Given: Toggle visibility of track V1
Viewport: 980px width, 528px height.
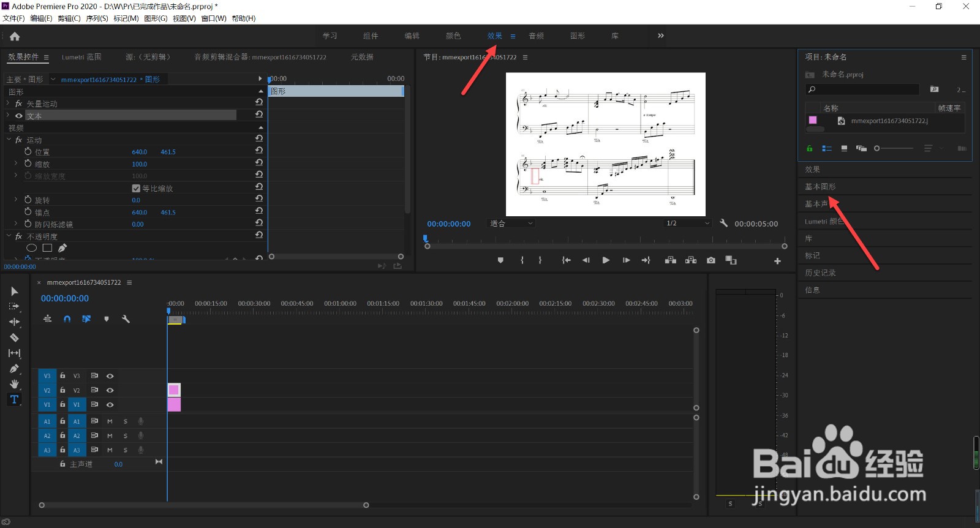Looking at the screenshot, I should [110, 405].
